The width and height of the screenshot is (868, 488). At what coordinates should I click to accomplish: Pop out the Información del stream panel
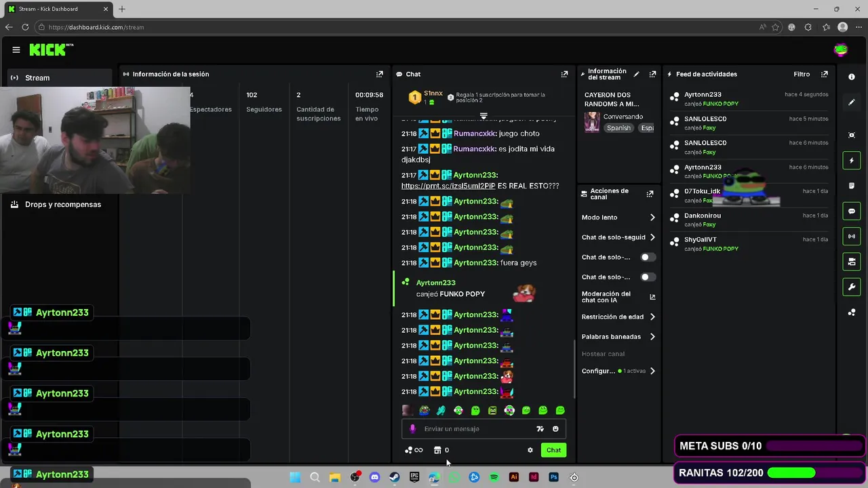point(652,74)
